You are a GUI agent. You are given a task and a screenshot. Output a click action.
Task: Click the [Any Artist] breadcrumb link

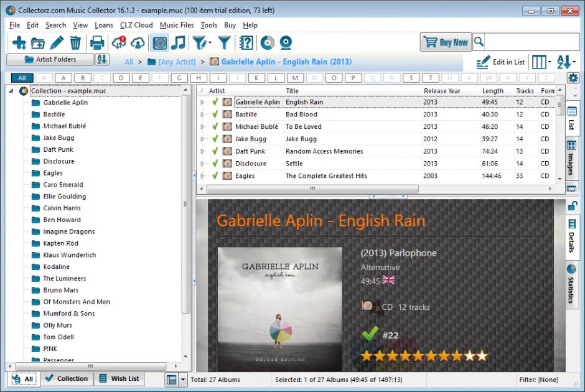point(177,62)
